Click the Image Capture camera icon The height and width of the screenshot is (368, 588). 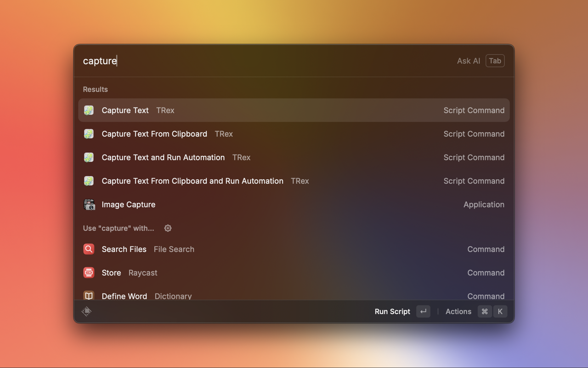pyautogui.click(x=89, y=204)
